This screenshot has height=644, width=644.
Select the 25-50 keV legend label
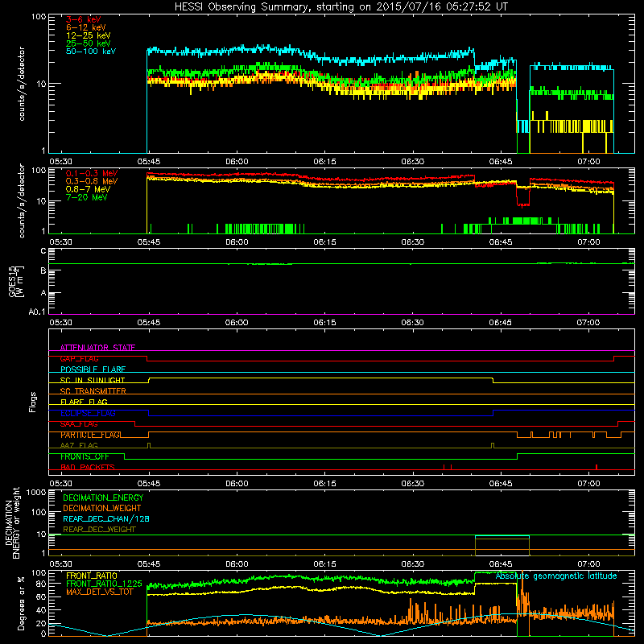coord(88,43)
